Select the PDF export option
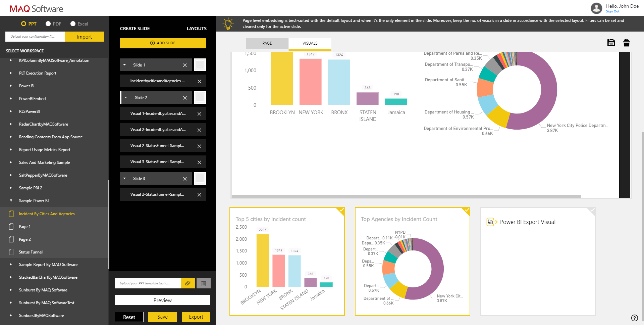644x325 pixels. [48, 24]
